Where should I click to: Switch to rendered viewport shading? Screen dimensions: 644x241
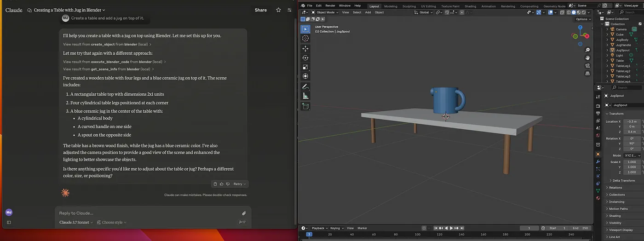click(x=584, y=12)
